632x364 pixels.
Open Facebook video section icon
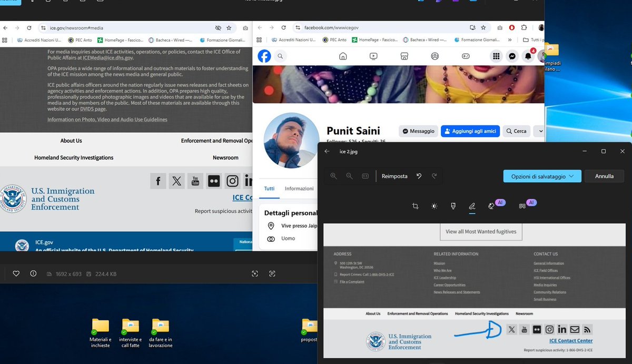click(x=373, y=56)
